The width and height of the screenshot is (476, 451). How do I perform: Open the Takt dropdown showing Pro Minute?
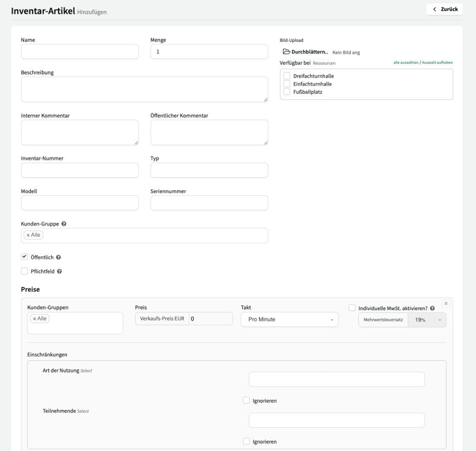pos(289,319)
